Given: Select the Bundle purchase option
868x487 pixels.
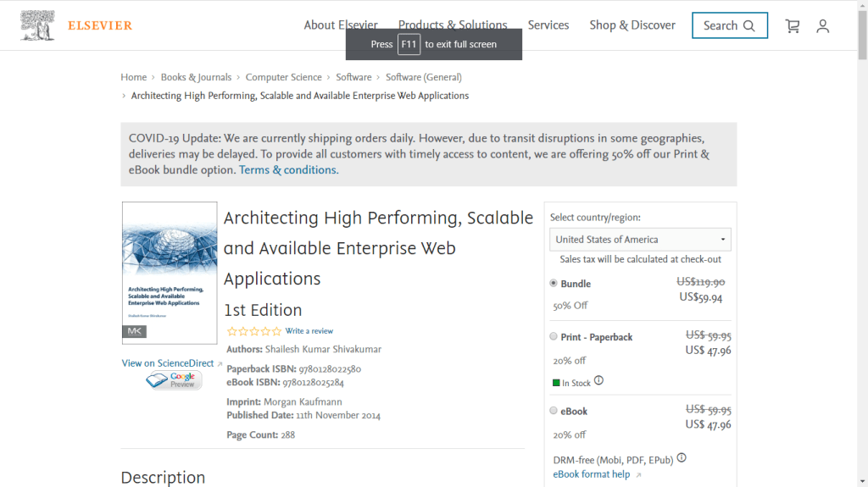Looking at the screenshot, I should click(554, 283).
